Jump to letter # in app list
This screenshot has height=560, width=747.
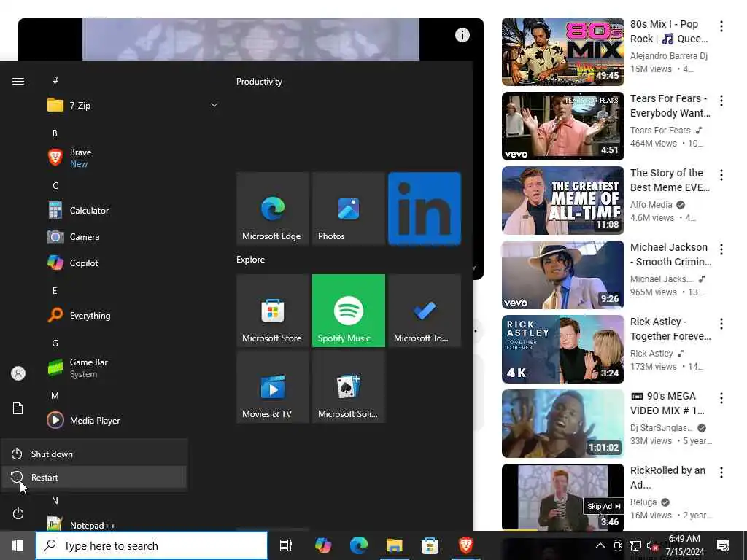[x=55, y=80]
